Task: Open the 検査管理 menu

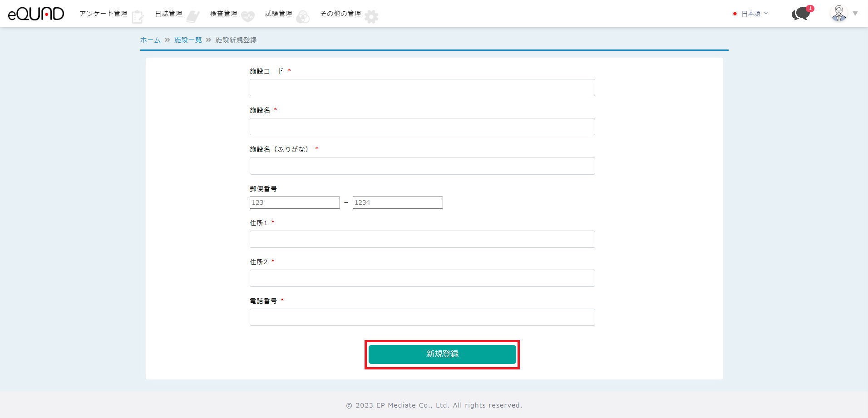Action: (223, 14)
